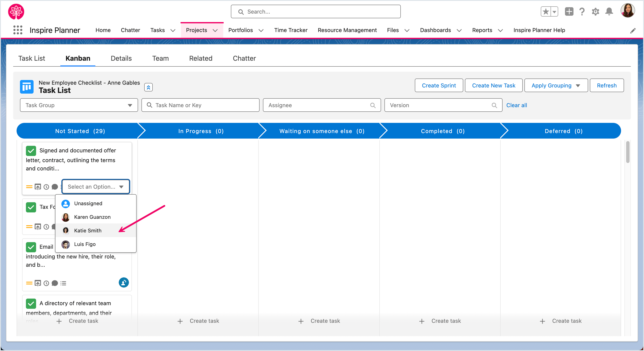
Task: Click priority icon on Email card
Action: [29, 283]
